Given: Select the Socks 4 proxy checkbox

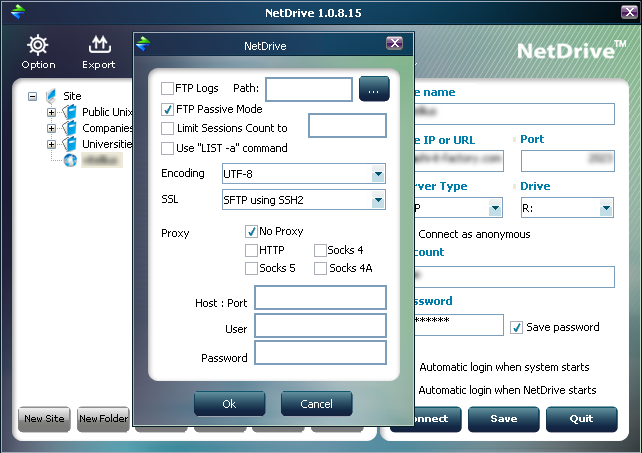Looking at the screenshot, I should point(320,250).
